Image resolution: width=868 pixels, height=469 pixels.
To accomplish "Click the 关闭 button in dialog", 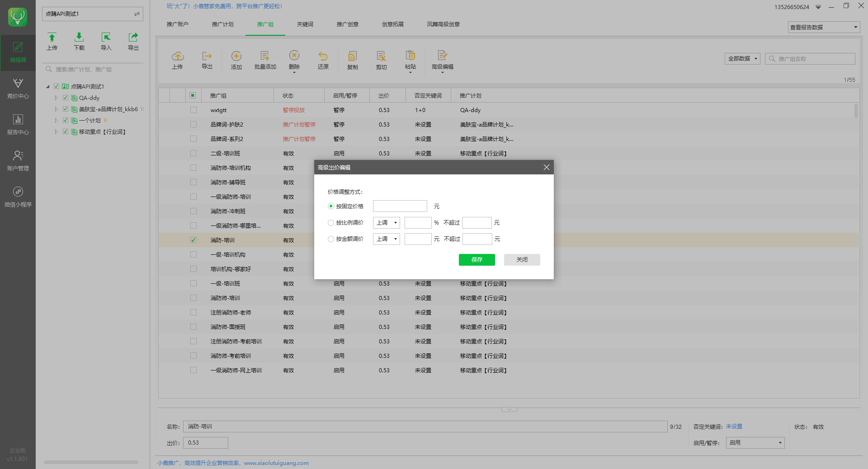I will coord(522,260).
